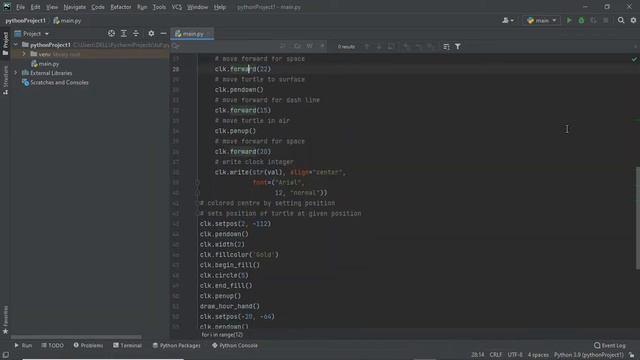640x360 pixels.
Task: Click Project vertical sidebar tab
Action: pyautogui.click(x=5, y=43)
